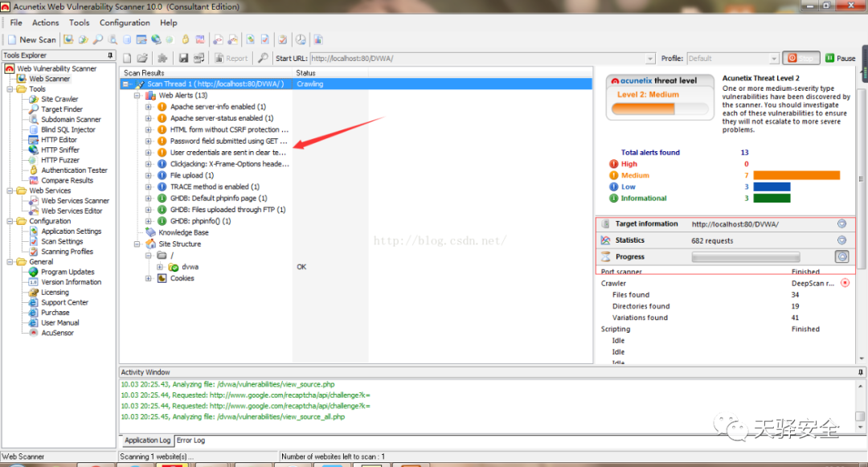Click the search magnifier beside Start URL

point(263,58)
